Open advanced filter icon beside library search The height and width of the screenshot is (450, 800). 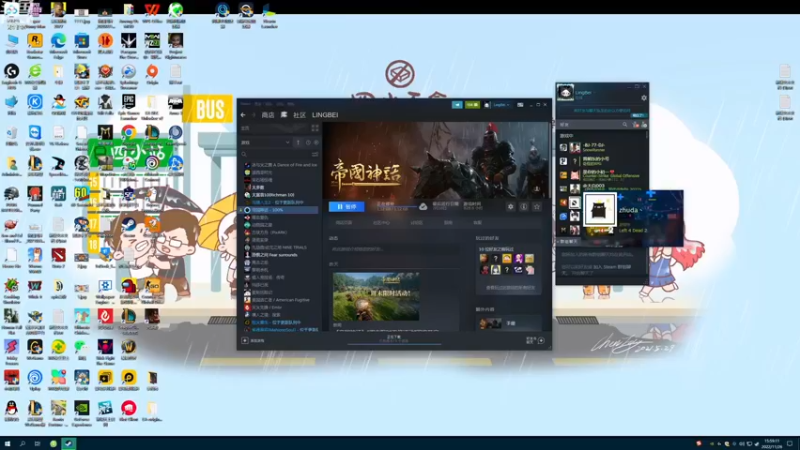315,154
